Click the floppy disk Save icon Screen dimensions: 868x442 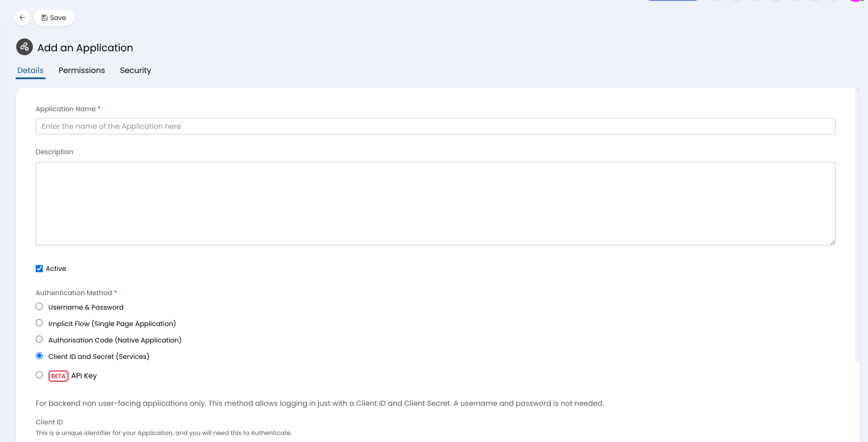45,18
